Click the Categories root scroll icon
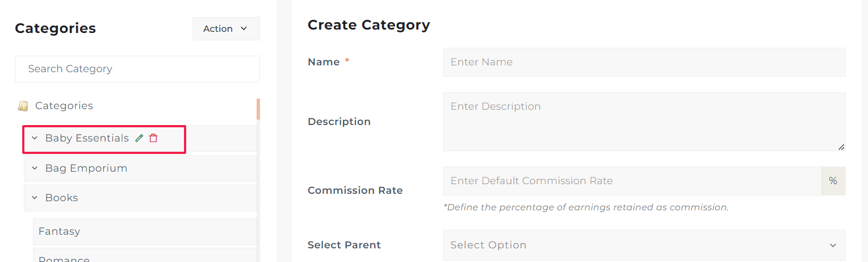 click(x=23, y=106)
